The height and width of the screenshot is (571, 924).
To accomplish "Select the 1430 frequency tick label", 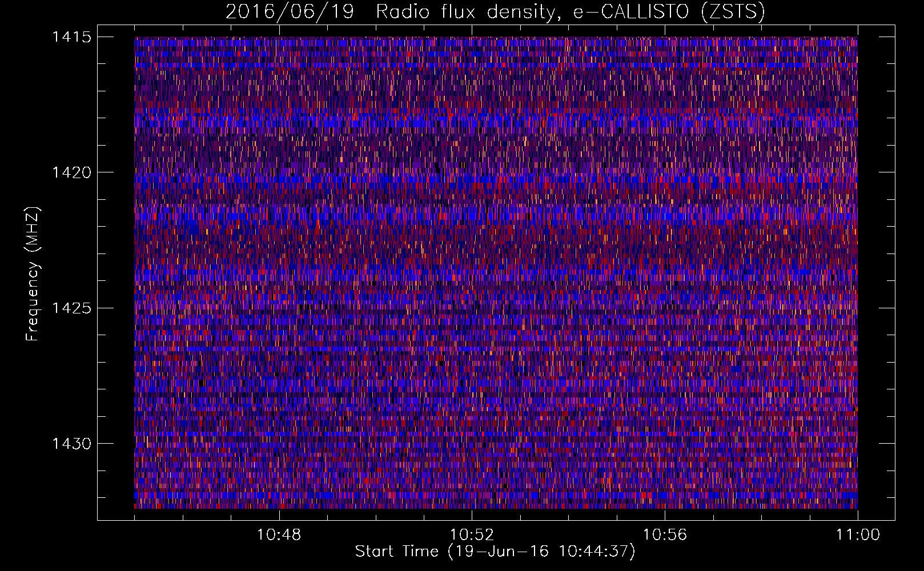I will click(x=71, y=444).
